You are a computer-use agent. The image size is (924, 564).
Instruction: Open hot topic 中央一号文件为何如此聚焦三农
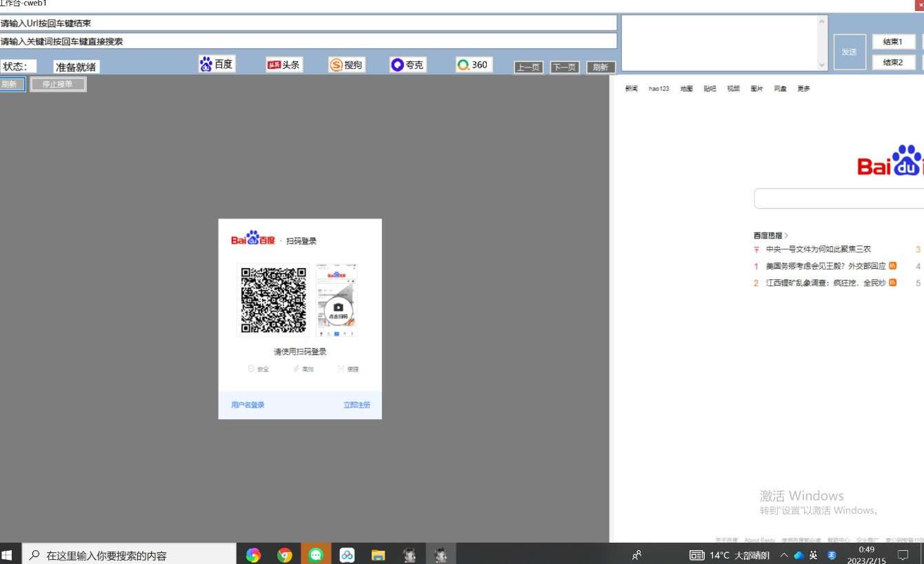click(x=818, y=250)
